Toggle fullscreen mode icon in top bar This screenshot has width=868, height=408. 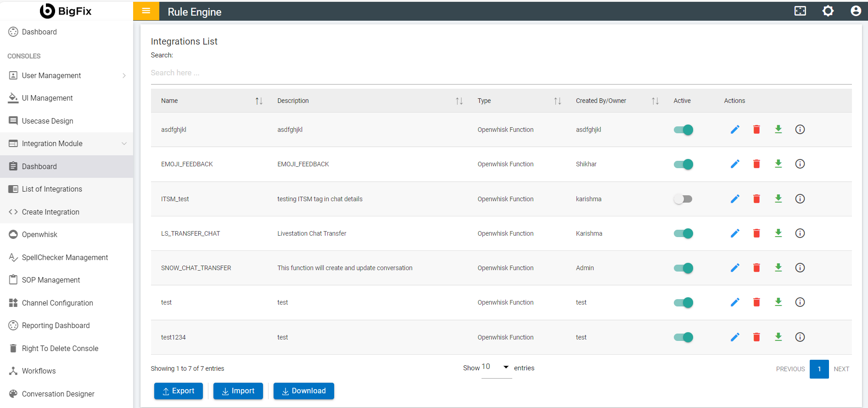click(x=800, y=11)
